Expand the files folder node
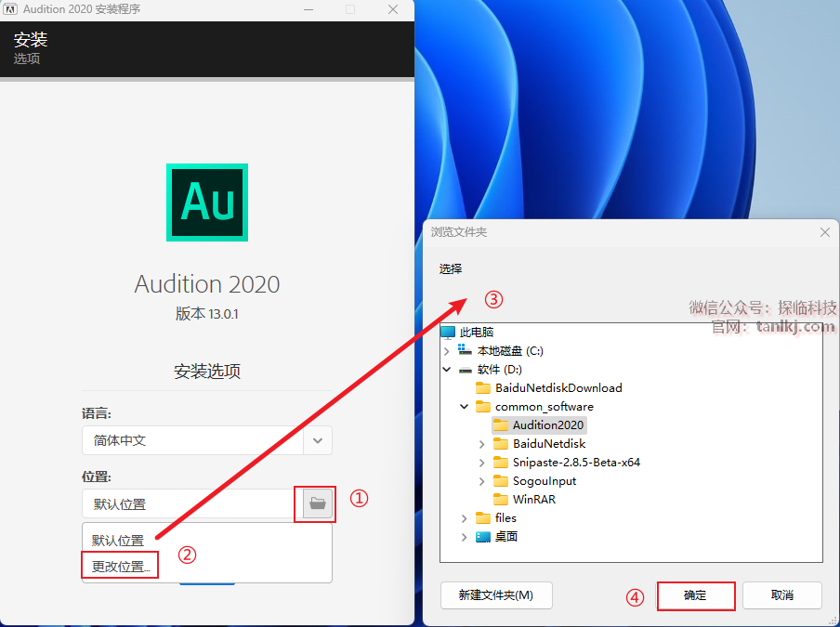Screen dimensions: 840x627 pos(464,518)
